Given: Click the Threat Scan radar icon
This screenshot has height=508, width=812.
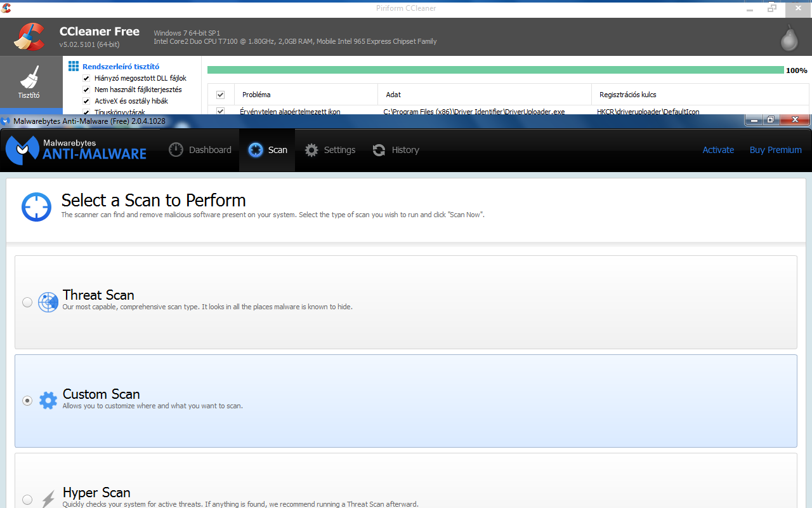Looking at the screenshot, I should [x=48, y=302].
